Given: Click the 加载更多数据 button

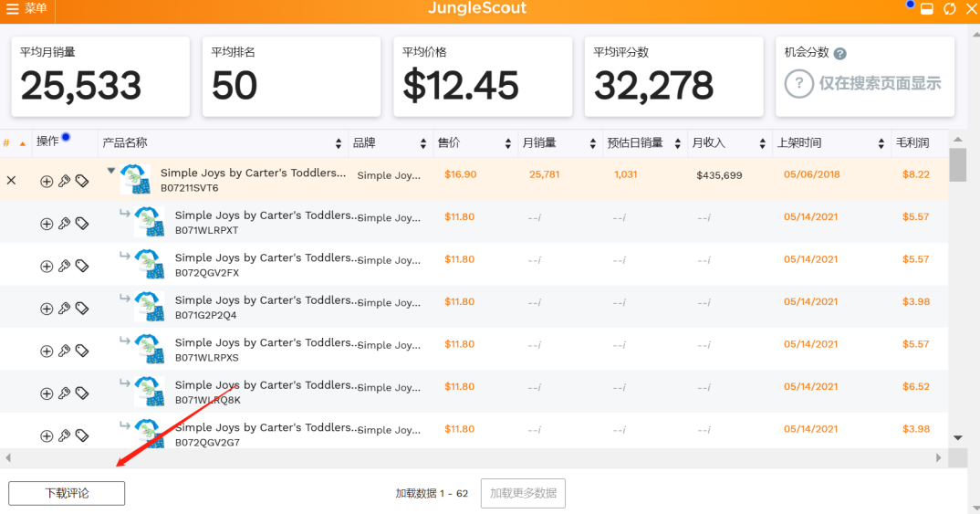Looking at the screenshot, I should coord(523,493).
